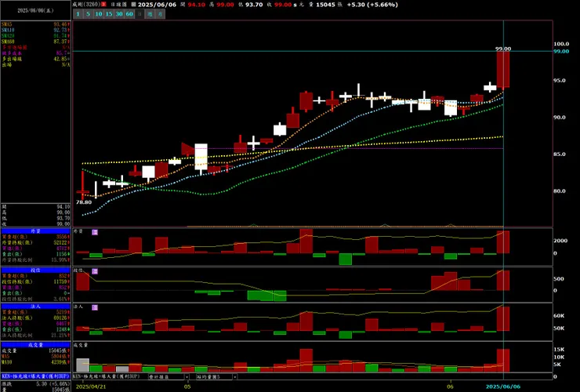Click the MA5 volume row showing 5804
This screenshot has width=580, height=392.
[35, 357]
